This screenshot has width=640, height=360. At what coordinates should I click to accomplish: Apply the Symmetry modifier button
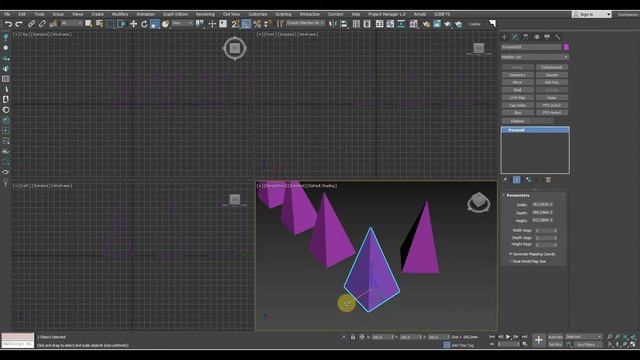(518, 75)
